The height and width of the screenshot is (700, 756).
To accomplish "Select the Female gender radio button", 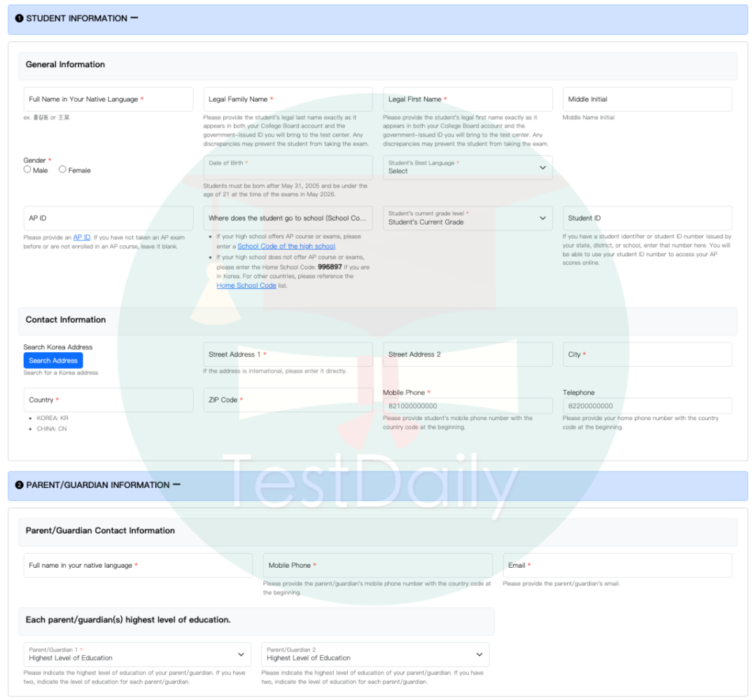I will tap(63, 169).
